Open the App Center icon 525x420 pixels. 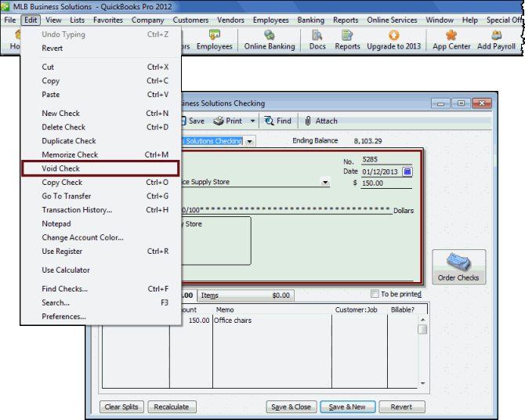(451, 40)
